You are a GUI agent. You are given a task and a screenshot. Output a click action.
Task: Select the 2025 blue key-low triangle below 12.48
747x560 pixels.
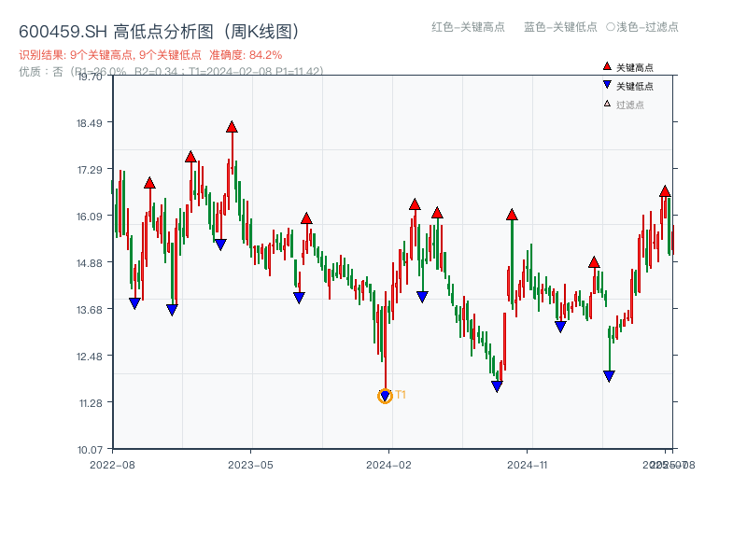[609, 376]
